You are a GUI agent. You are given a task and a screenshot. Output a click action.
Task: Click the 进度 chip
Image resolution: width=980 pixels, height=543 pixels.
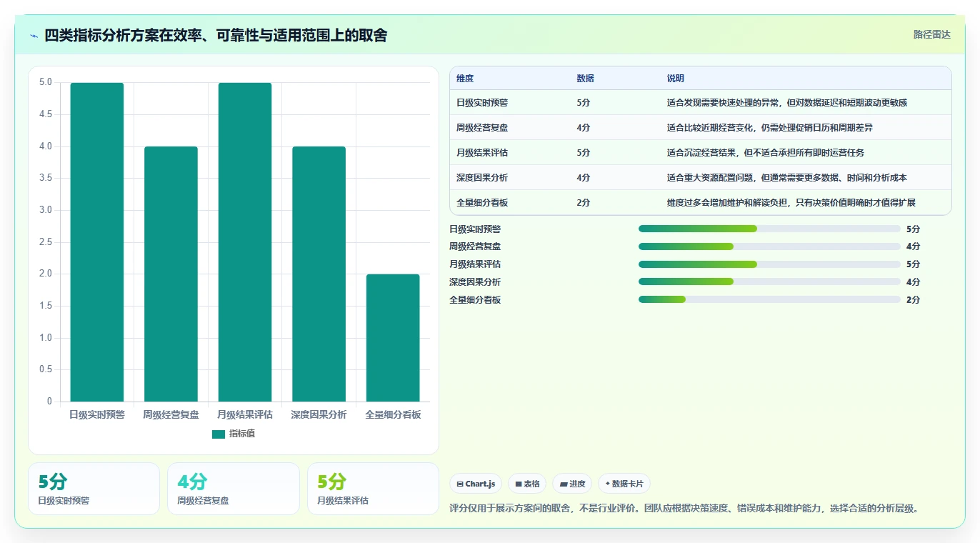572,484
